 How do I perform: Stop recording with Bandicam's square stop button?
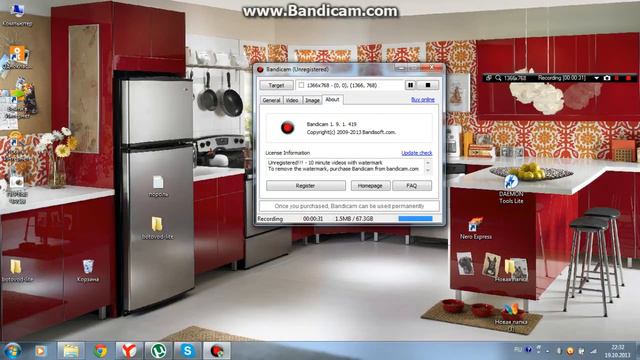[x=427, y=85]
